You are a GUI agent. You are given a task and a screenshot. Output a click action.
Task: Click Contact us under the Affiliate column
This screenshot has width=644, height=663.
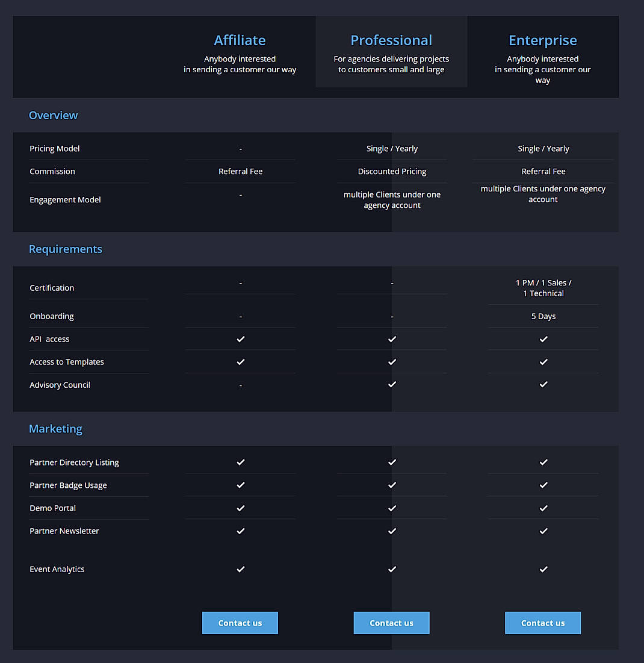[240, 623]
